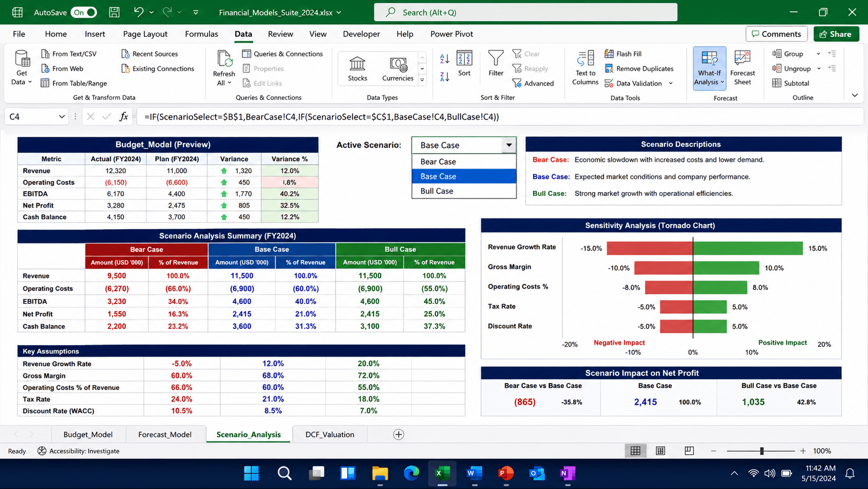Click the function fx icon

124,116
